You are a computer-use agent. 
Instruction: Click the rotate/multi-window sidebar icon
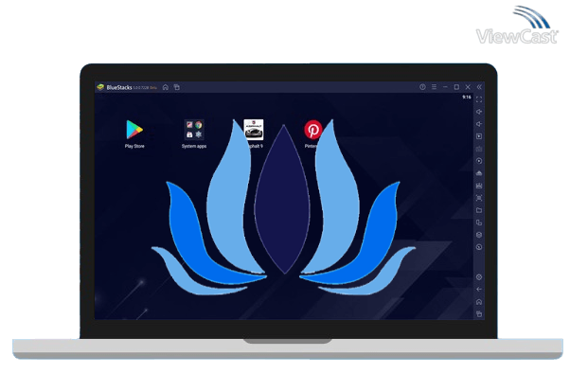479,223
